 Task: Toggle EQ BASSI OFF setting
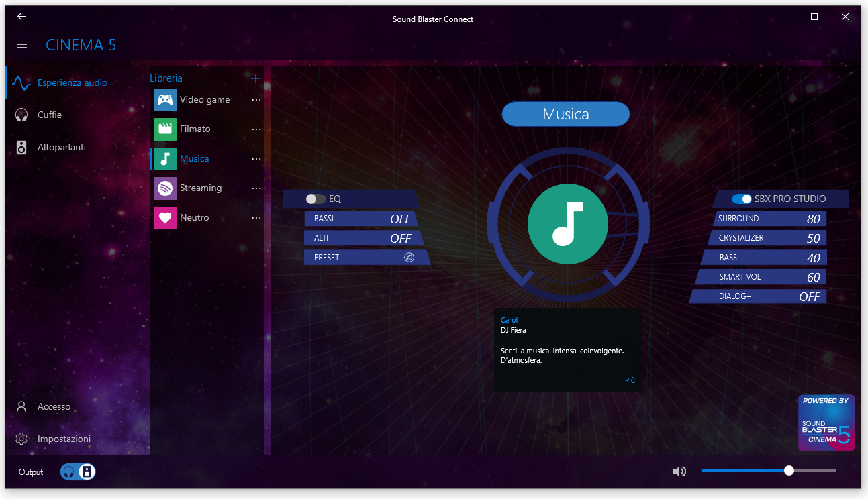[x=361, y=219]
